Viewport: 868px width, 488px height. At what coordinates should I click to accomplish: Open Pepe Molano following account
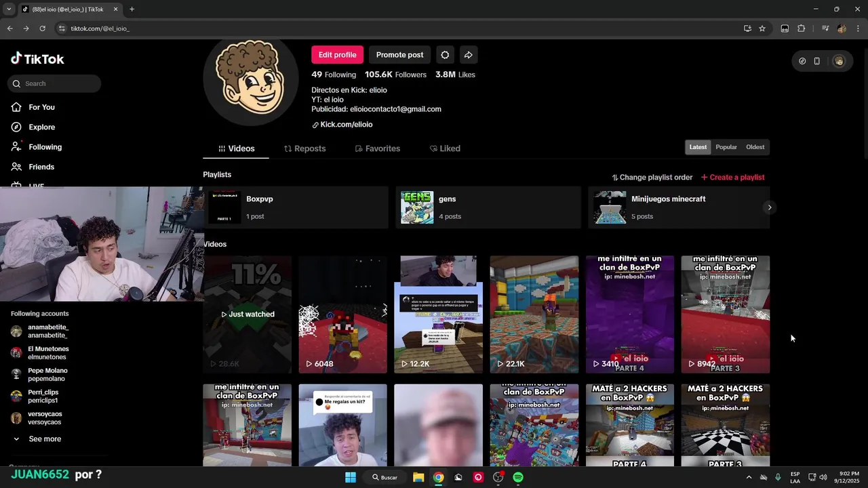tap(47, 375)
